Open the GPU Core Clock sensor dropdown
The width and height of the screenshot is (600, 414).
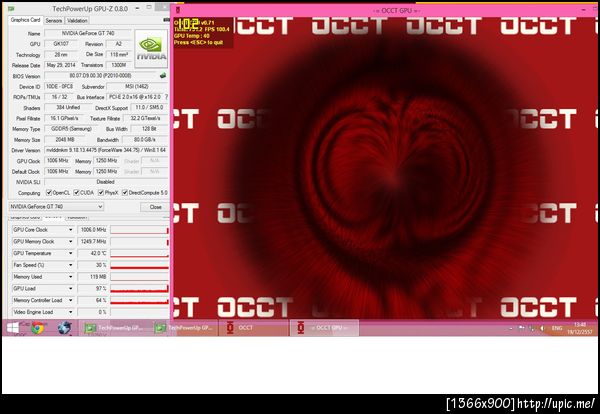70,230
